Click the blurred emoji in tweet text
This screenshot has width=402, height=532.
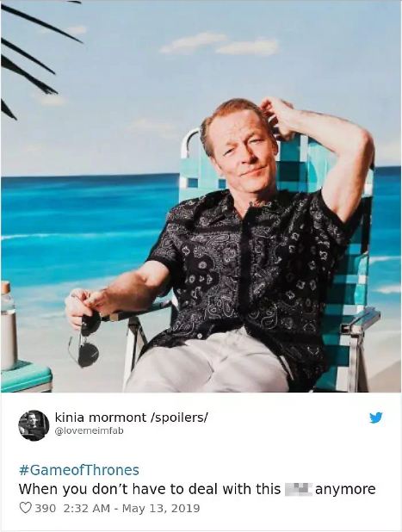[x=298, y=489]
